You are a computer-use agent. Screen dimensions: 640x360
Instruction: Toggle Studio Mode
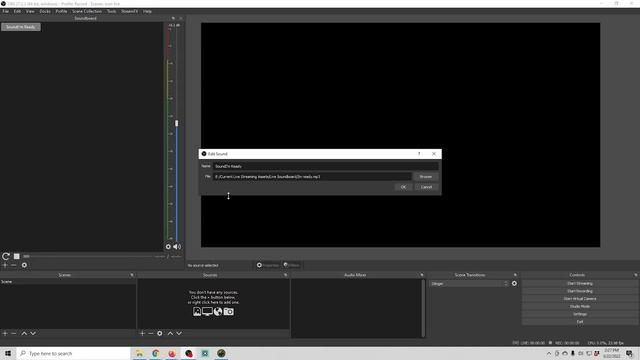[580, 306]
